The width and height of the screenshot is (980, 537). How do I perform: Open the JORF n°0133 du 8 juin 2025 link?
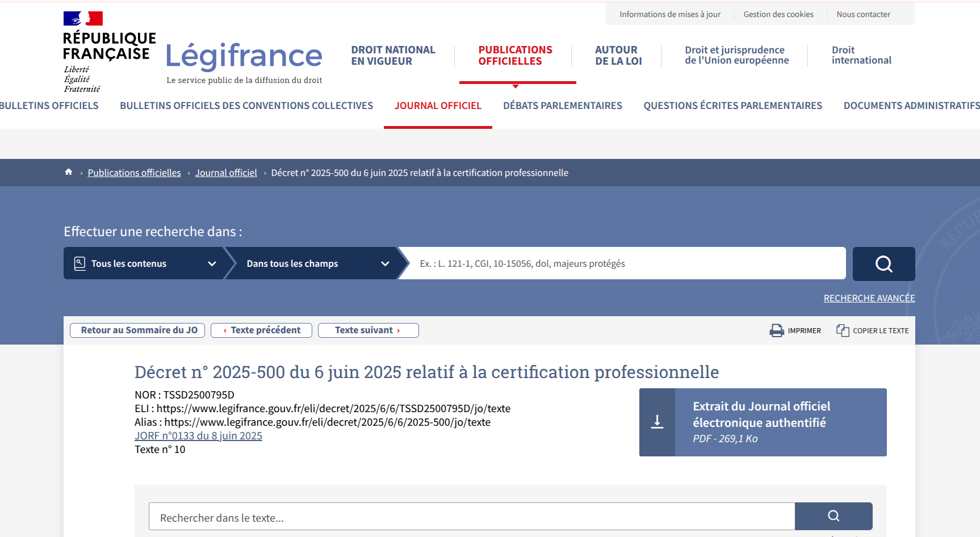[x=198, y=436]
